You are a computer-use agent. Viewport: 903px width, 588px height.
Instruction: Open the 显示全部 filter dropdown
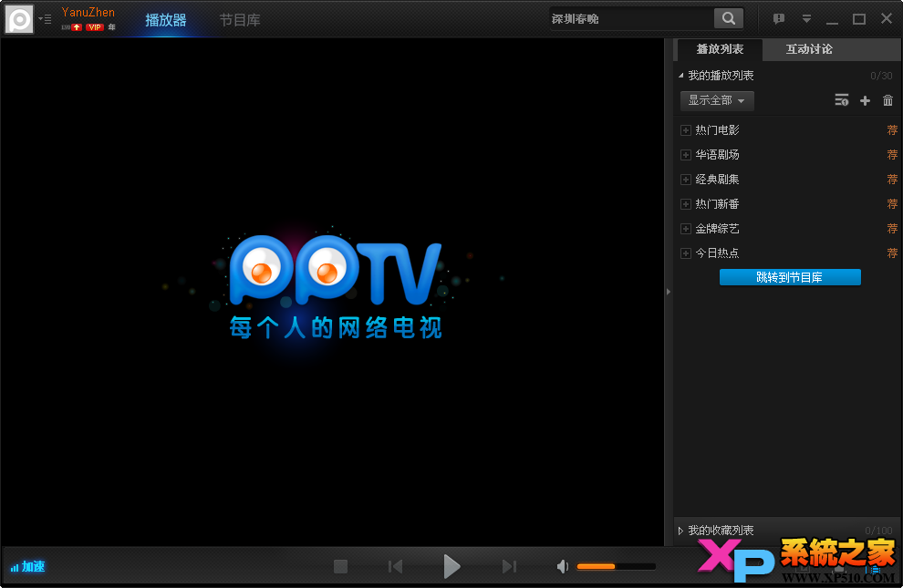(x=717, y=100)
